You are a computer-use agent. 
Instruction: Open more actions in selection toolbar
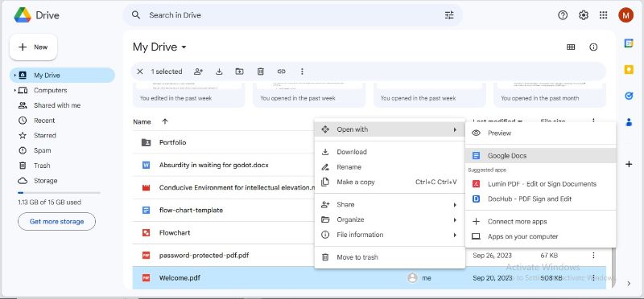point(302,72)
